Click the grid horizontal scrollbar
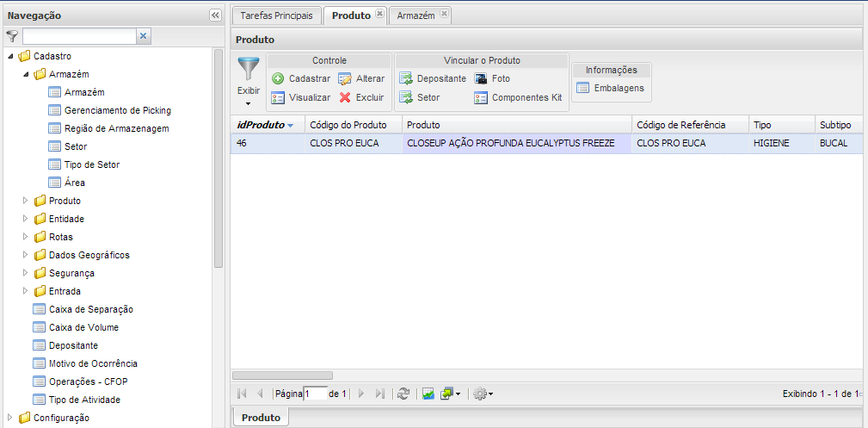This screenshot has height=428, width=868. pyautogui.click(x=282, y=375)
